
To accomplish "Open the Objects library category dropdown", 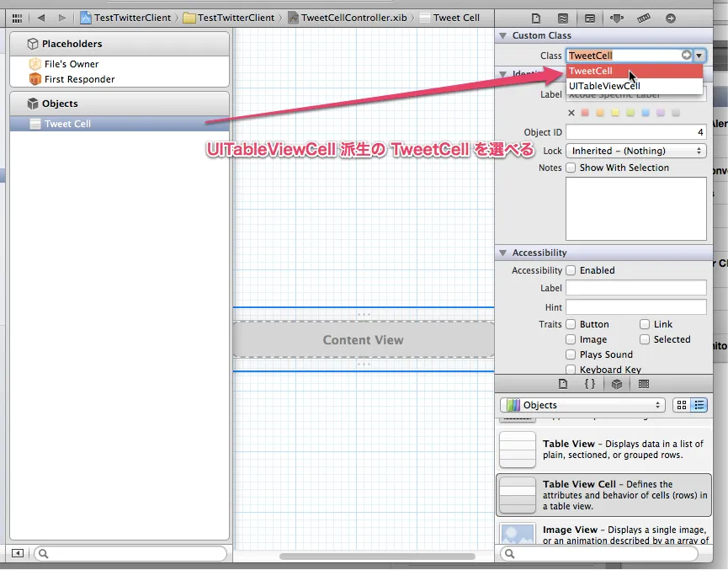I will 582,405.
